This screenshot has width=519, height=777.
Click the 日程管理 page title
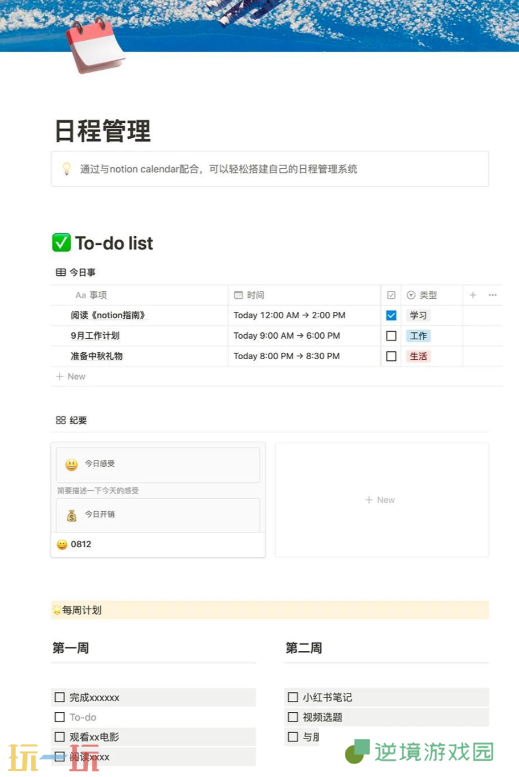coord(103,131)
